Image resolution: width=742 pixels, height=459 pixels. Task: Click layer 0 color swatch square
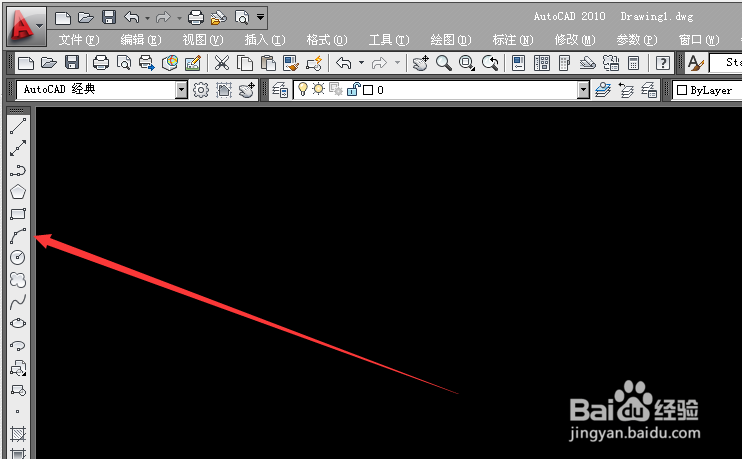368,90
